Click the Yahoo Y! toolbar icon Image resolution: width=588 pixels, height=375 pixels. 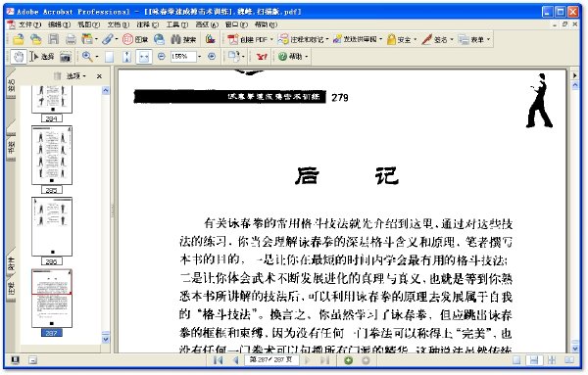click(x=262, y=57)
